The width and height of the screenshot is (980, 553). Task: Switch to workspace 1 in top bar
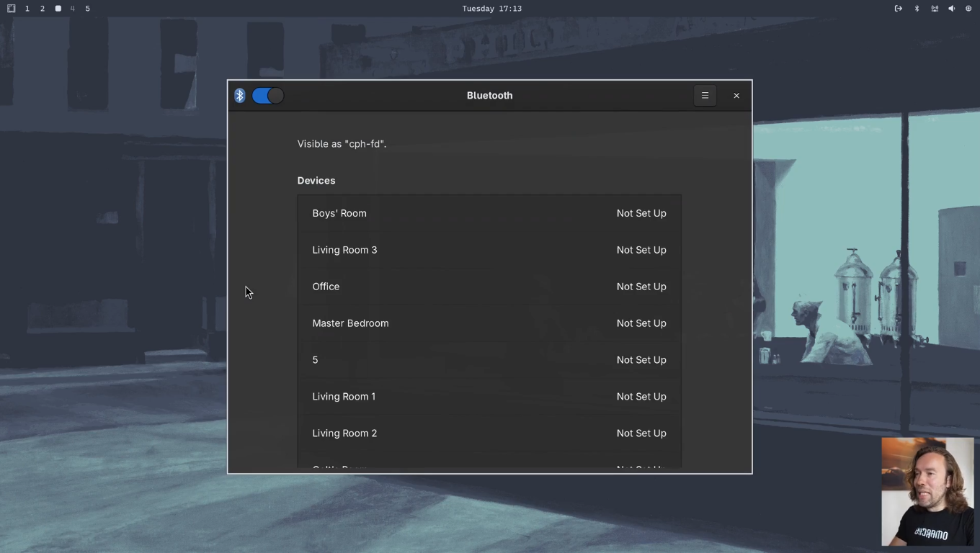point(27,9)
